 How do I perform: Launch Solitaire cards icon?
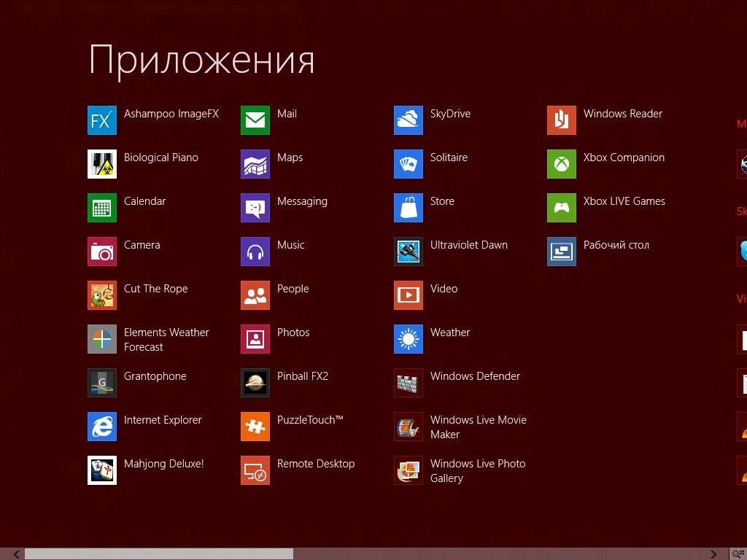click(x=409, y=164)
